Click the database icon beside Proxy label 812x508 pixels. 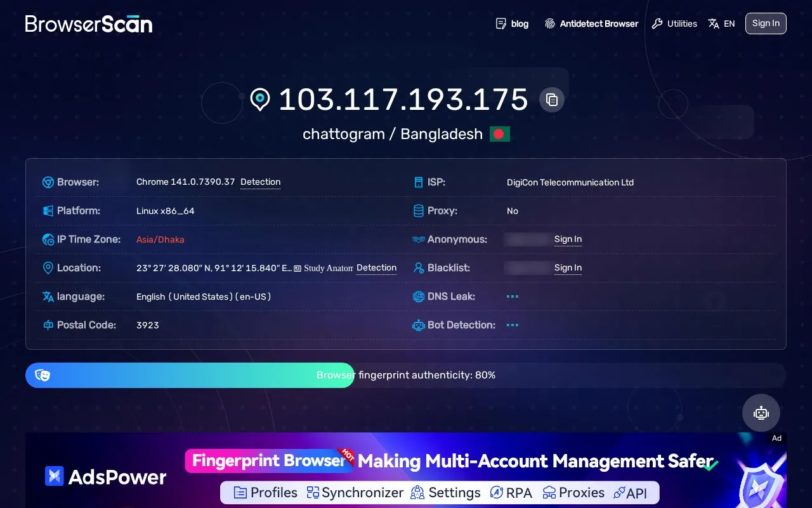[419, 211]
